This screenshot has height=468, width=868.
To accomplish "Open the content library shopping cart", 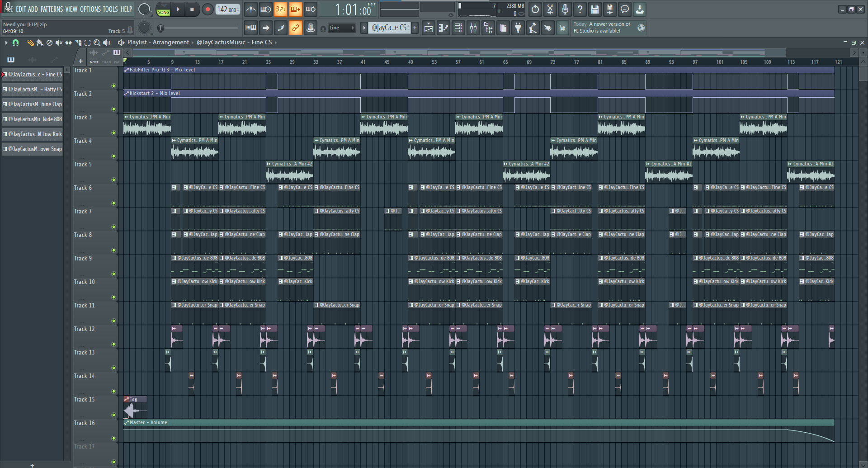I will click(562, 28).
